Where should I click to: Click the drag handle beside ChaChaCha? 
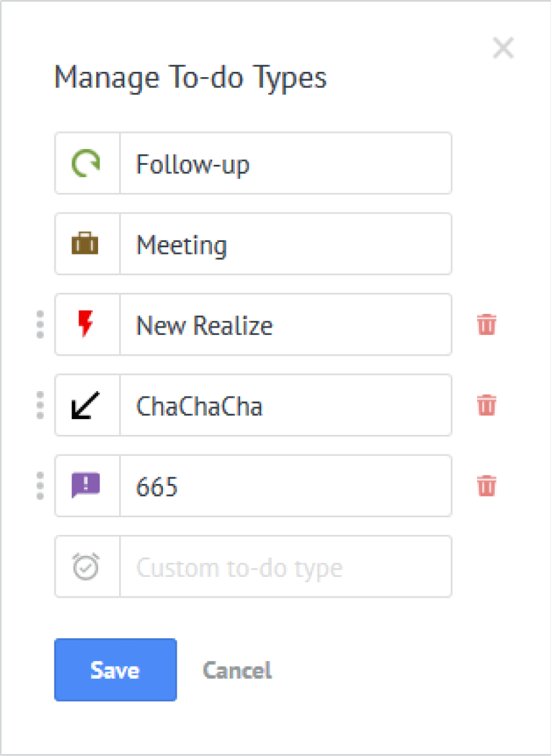(x=40, y=405)
